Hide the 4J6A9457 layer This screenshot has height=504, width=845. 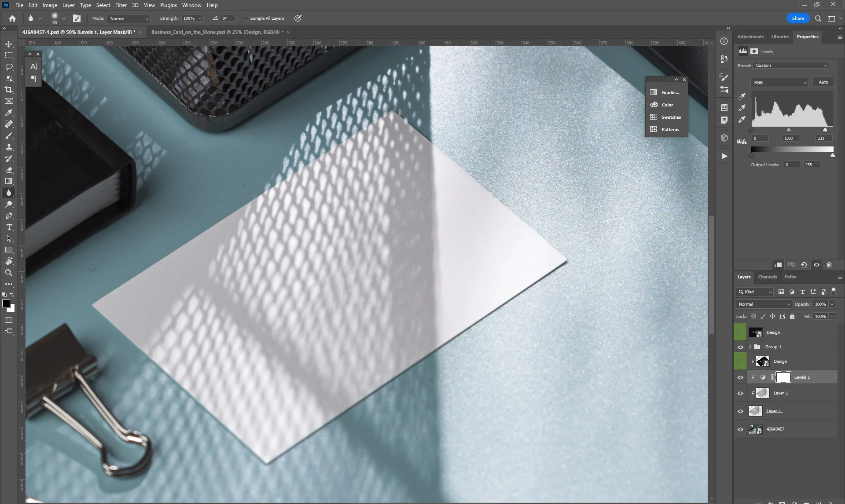pos(740,429)
